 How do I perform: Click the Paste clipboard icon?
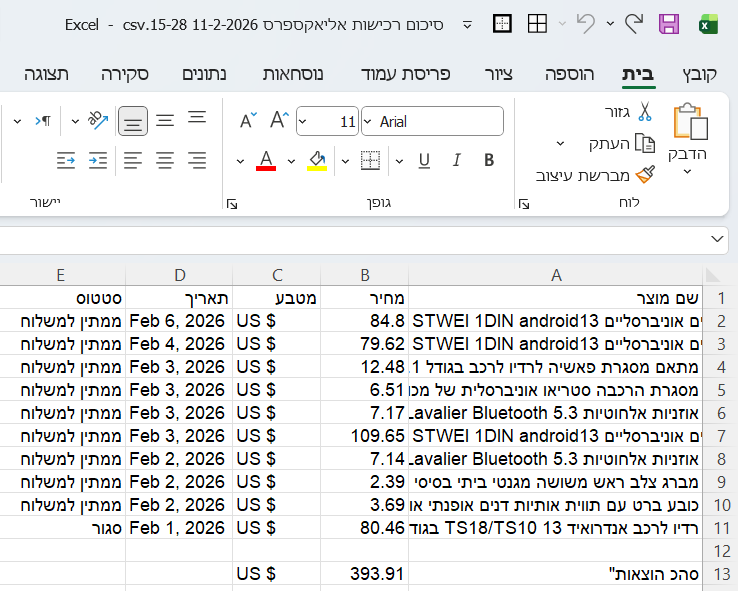[x=688, y=123]
